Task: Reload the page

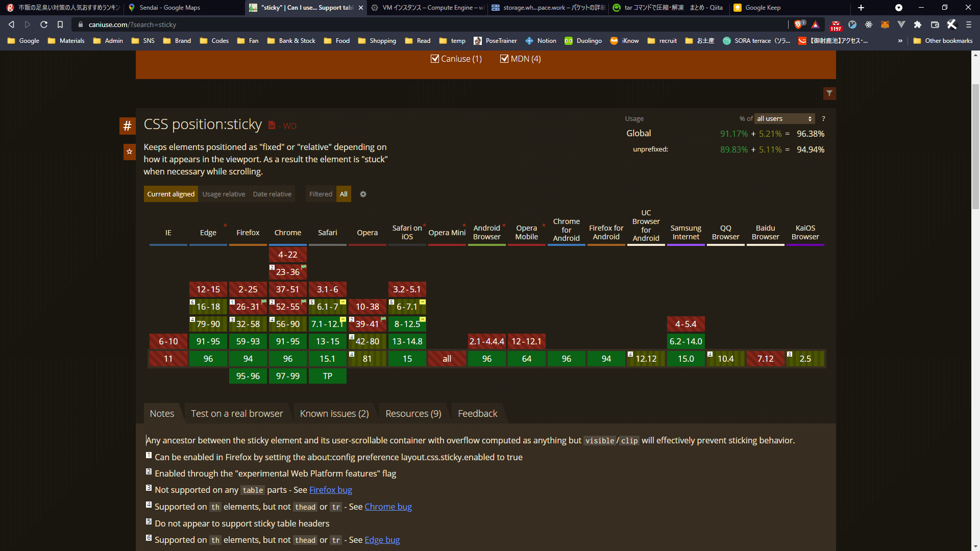Action: click(44, 24)
